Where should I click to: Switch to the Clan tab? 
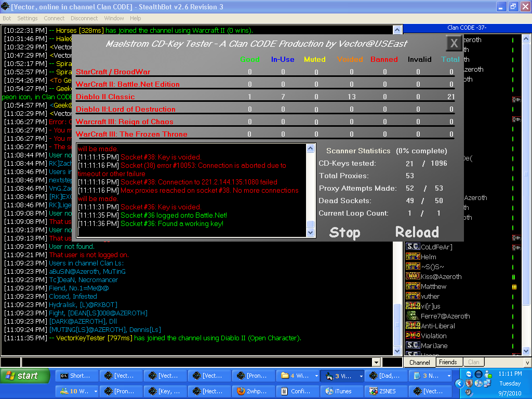pos(474,362)
